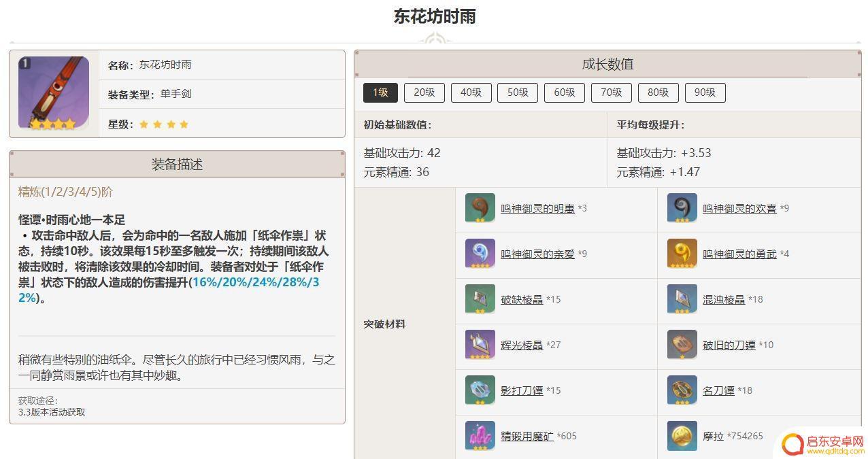Select the 1级 level tab
The image size is (868, 459).
[x=380, y=92]
